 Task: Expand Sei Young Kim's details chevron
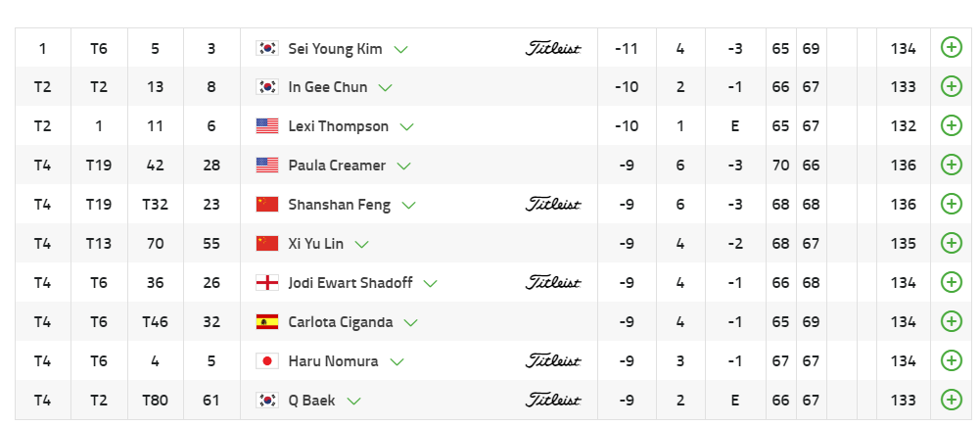coord(401,49)
